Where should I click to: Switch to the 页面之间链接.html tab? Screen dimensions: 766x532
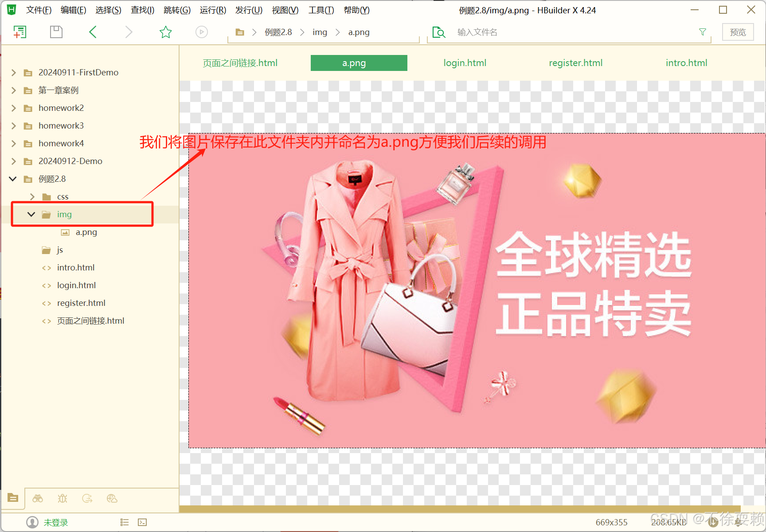(x=240, y=63)
